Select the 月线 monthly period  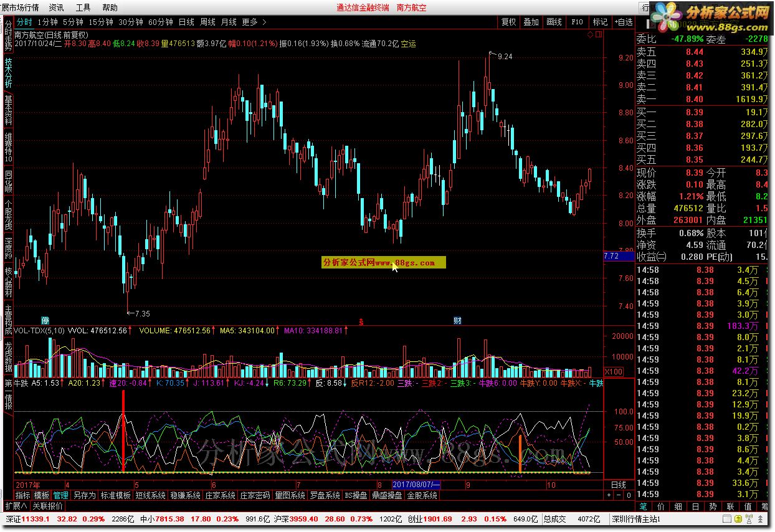[x=229, y=22]
